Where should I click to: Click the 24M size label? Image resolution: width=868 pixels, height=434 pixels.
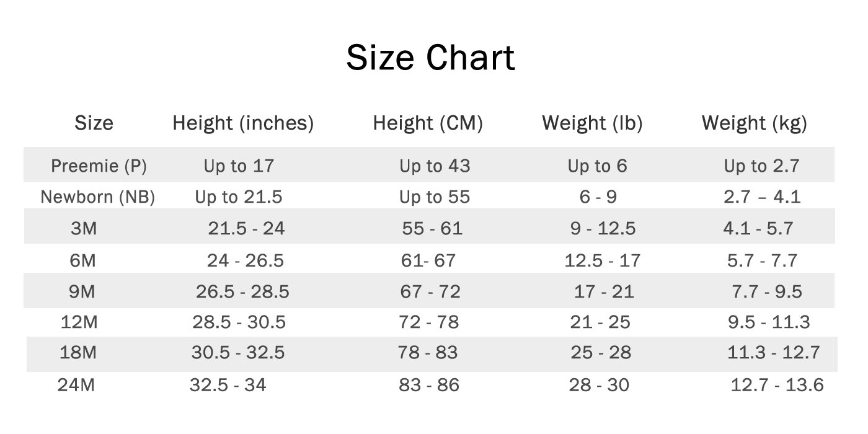tap(76, 385)
